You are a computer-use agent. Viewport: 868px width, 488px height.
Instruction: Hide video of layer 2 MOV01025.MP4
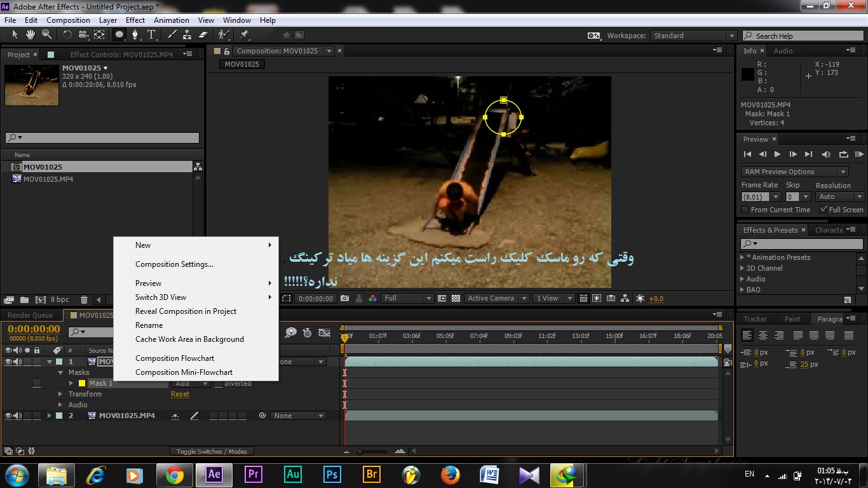pos(9,416)
